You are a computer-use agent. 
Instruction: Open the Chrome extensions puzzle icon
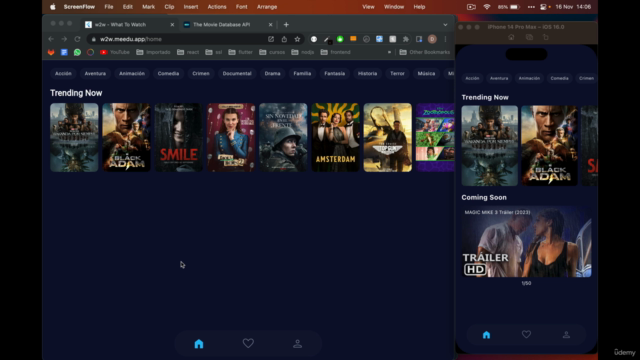[405, 39]
